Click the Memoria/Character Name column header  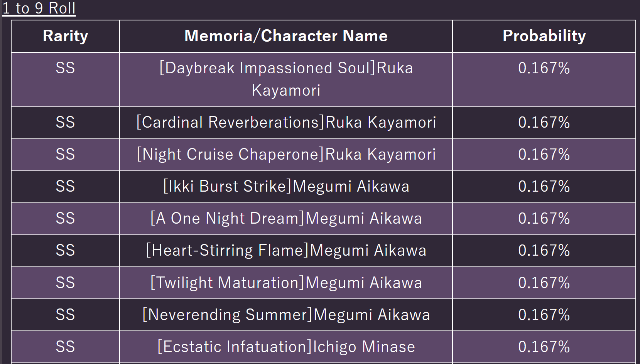pos(286,36)
